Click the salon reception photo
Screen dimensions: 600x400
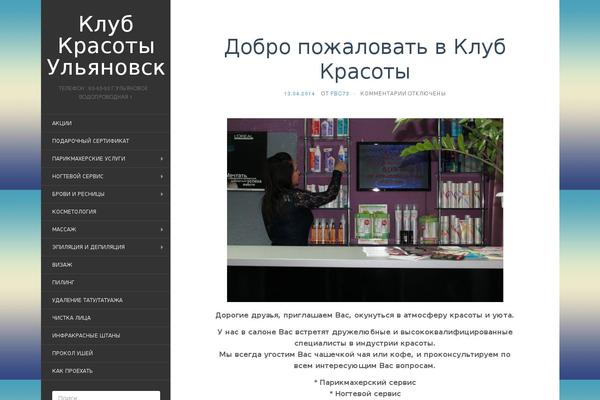tap(365, 210)
